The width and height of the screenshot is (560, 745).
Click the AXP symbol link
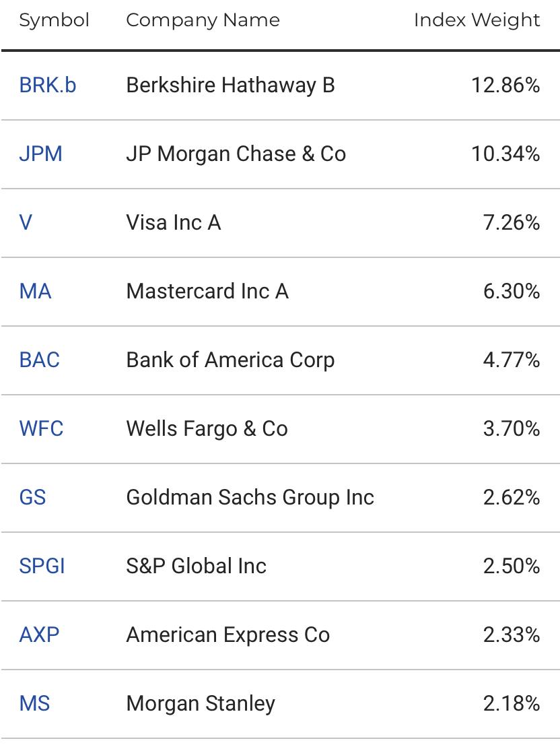(39, 635)
